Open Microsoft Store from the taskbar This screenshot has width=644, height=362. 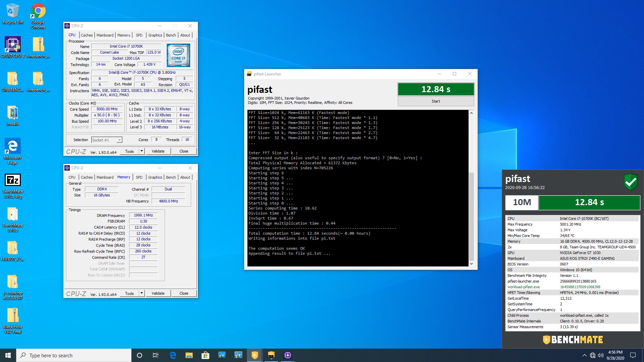click(x=205, y=355)
